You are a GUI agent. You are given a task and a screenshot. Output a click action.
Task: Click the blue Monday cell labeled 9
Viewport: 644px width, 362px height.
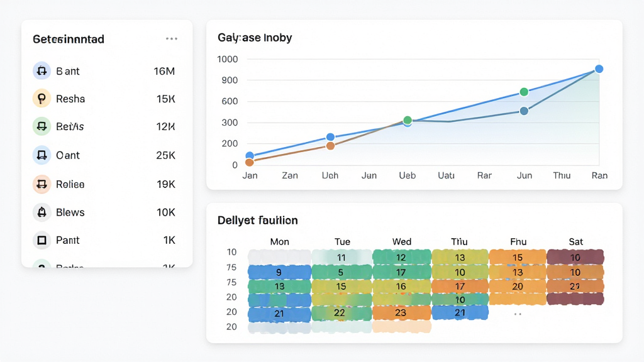pyautogui.click(x=279, y=272)
